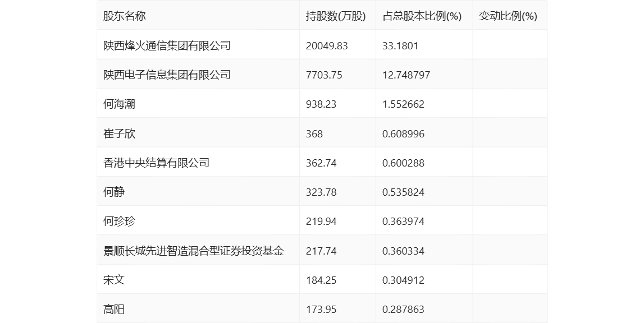Viewport: 644px width, 323px height.
Task: Click the percentage 1.552662
Action: pos(403,104)
